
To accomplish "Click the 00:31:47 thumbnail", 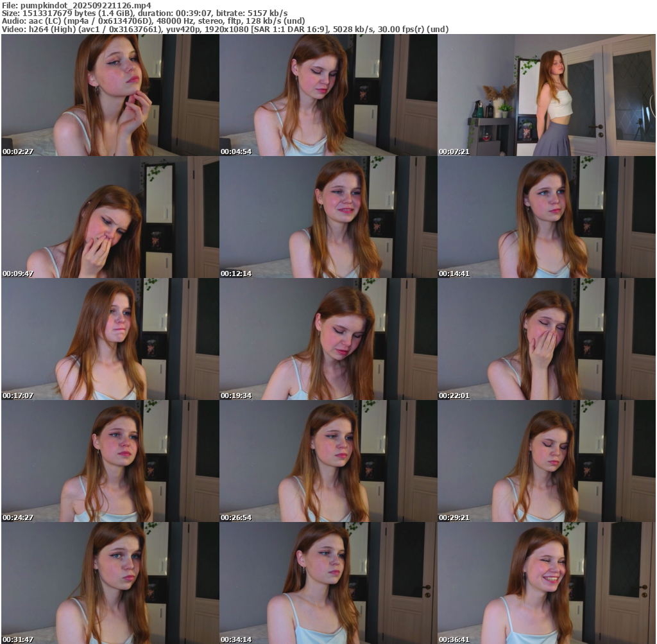I will pyautogui.click(x=110, y=583).
